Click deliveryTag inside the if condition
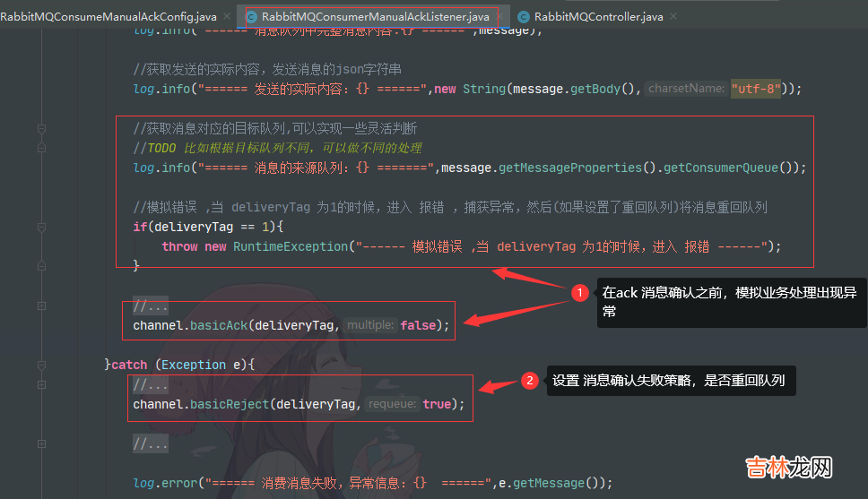The height and width of the screenshot is (499, 868). point(194,227)
